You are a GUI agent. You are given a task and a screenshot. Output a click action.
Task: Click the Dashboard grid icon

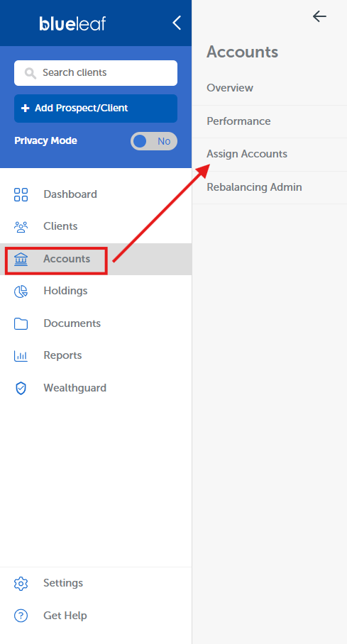21,194
